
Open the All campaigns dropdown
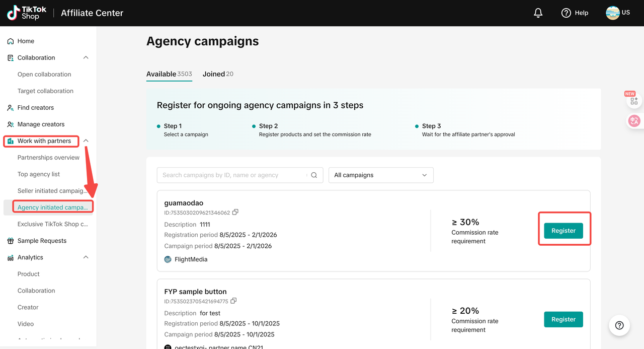click(380, 175)
